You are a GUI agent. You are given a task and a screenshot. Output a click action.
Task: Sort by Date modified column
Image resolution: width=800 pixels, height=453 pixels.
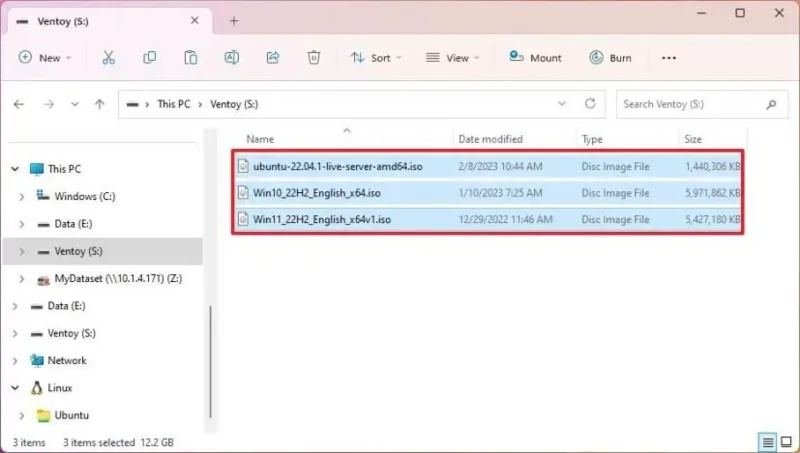[490, 139]
